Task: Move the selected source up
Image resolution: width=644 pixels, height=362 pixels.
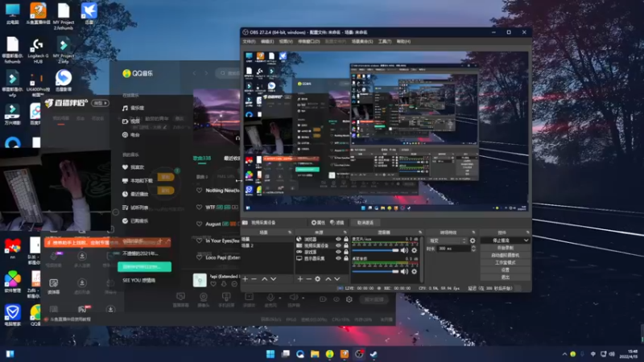Action: 328,278
